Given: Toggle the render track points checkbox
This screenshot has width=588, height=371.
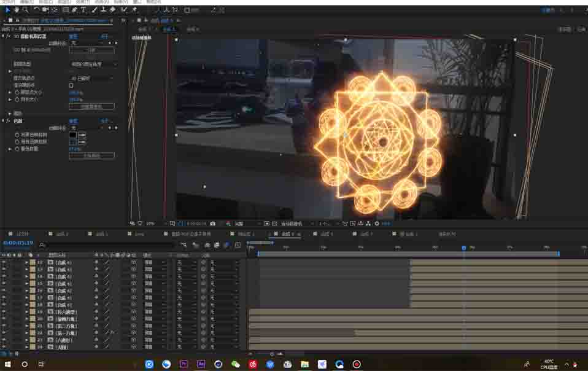Looking at the screenshot, I should coord(71,85).
